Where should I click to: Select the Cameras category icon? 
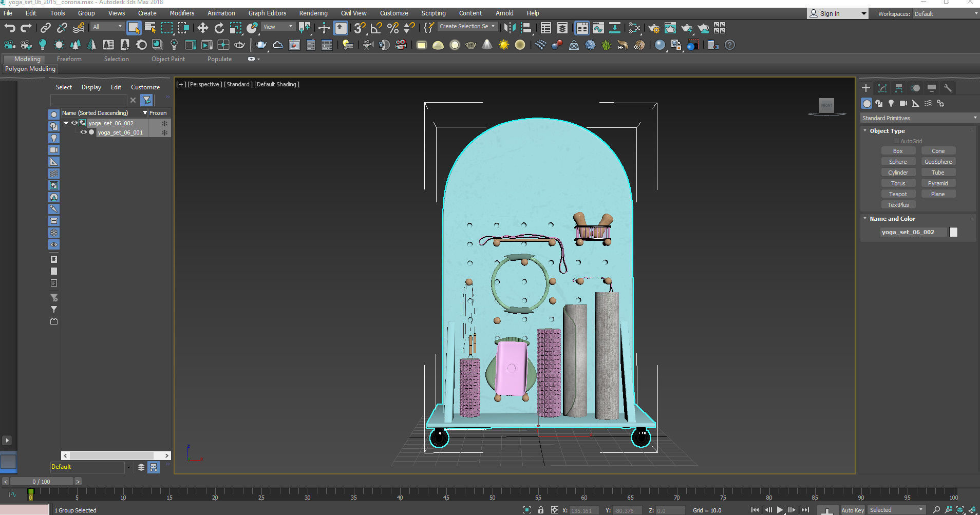coord(903,103)
